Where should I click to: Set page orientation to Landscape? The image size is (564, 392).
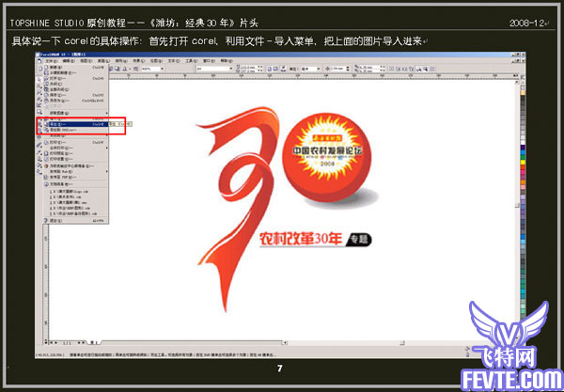pos(275,69)
